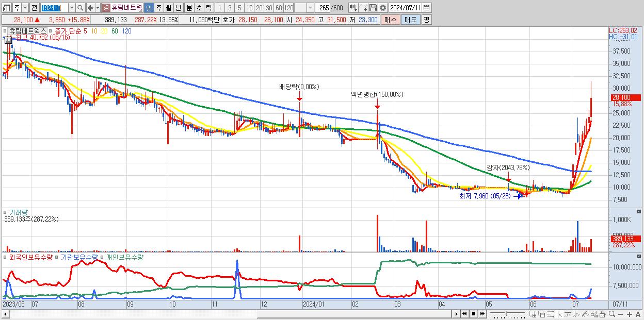Image resolution: width=644 pixels, height=320 pixels.
Task: Select the daily (일) period button
Action: [149, 8]
